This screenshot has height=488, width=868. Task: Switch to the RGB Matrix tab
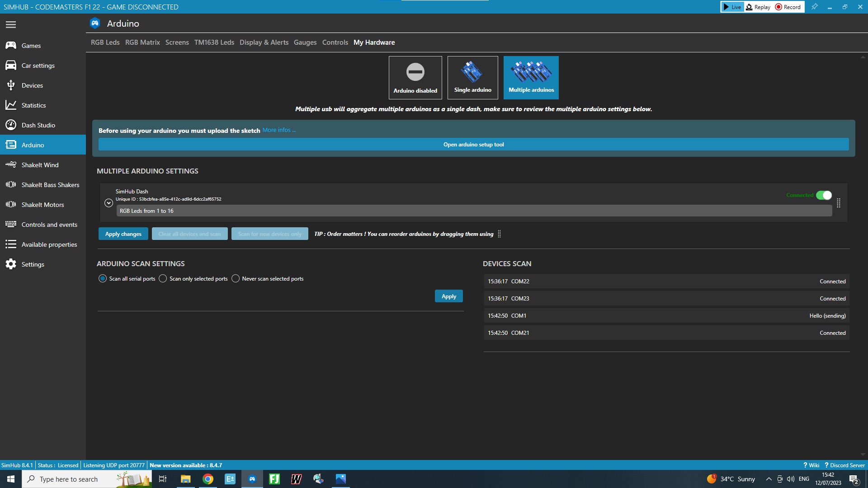tap(142, 42)
